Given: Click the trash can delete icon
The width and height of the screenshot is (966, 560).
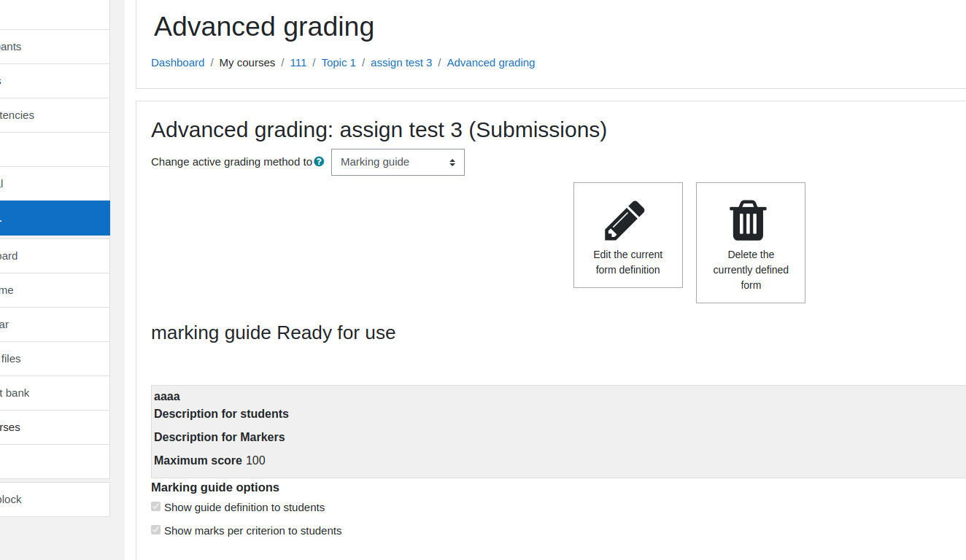Looking at the screenshot, I should tap(748, 220).
